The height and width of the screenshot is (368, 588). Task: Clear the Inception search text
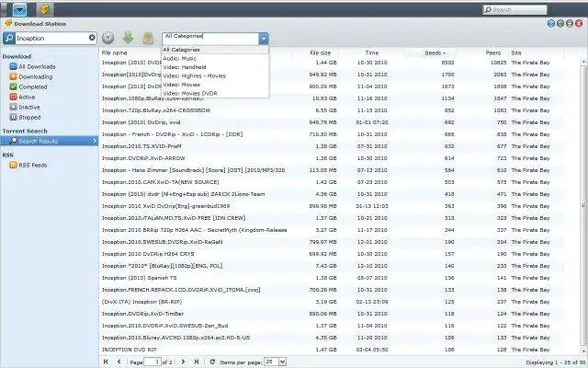pyautogui.click(x=92, y=38)
